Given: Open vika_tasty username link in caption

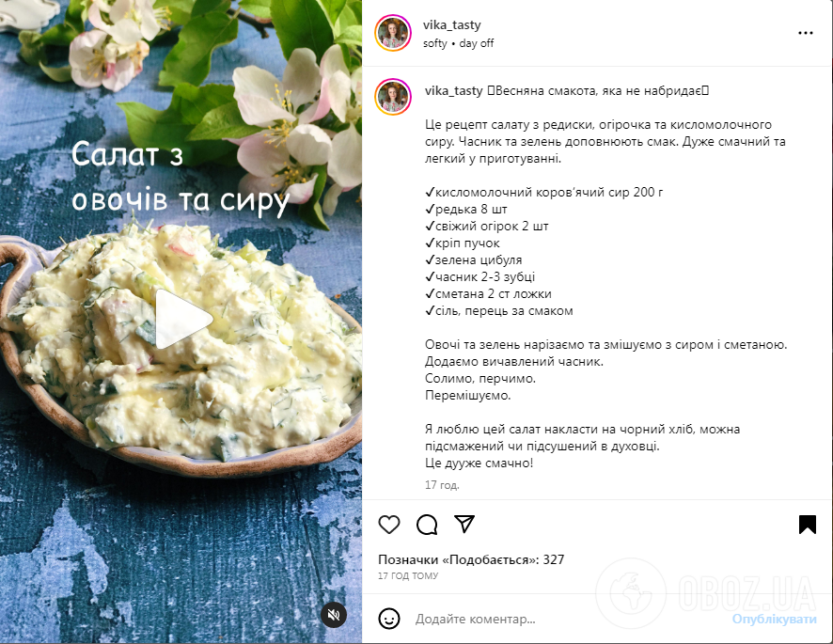Looking at the screenshot, I should click(x=454, y=91).
